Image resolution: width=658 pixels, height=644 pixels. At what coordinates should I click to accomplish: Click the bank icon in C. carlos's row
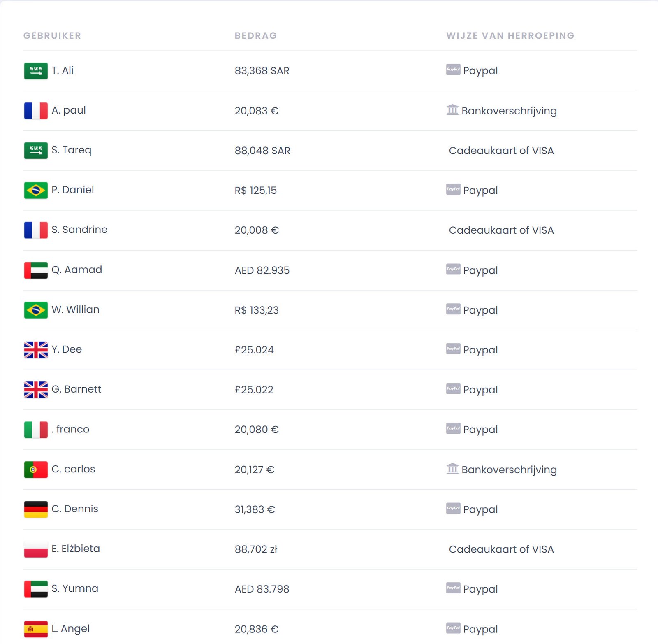pos(452,469)
